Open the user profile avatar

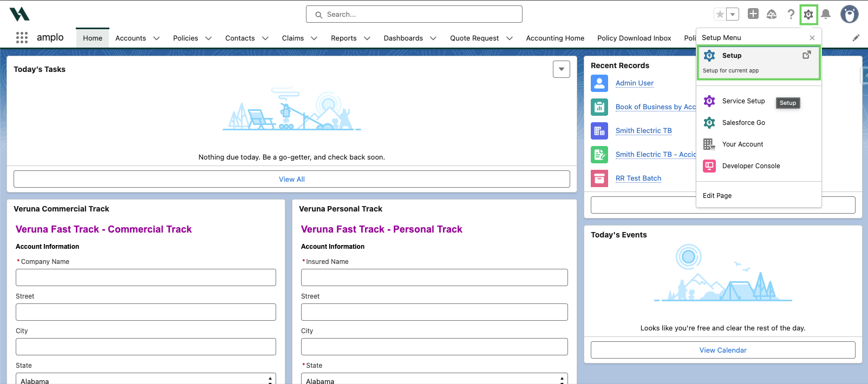point(849,14)
